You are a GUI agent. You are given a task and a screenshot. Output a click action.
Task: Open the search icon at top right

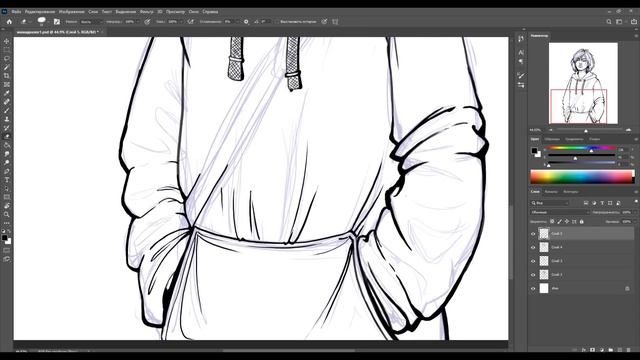609,22
